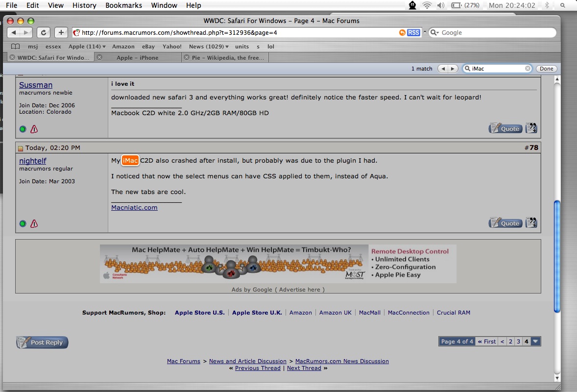Clear the iMac find field text

[528, 69]
